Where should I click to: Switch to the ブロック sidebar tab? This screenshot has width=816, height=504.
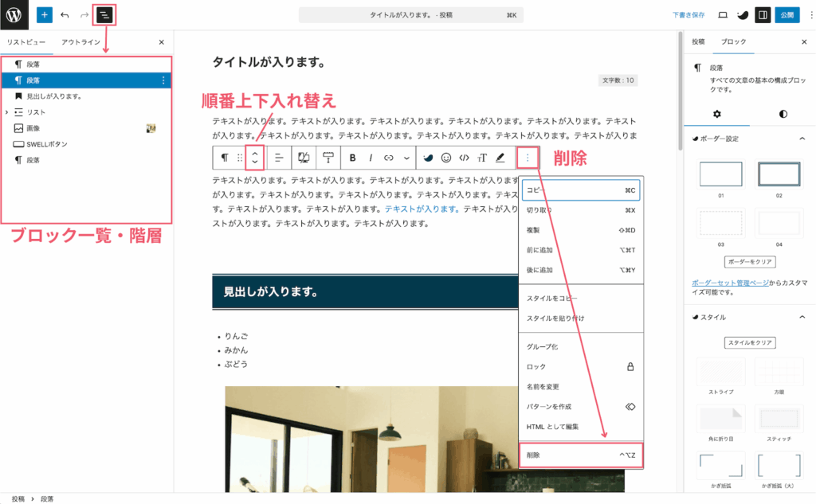tap(733, 41)
